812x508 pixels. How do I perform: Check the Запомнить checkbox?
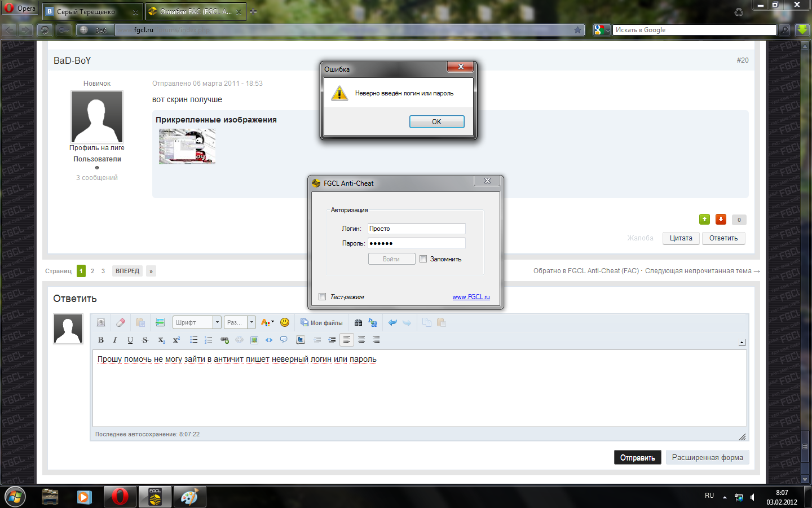pyautogui.click(x=423, y=259)
